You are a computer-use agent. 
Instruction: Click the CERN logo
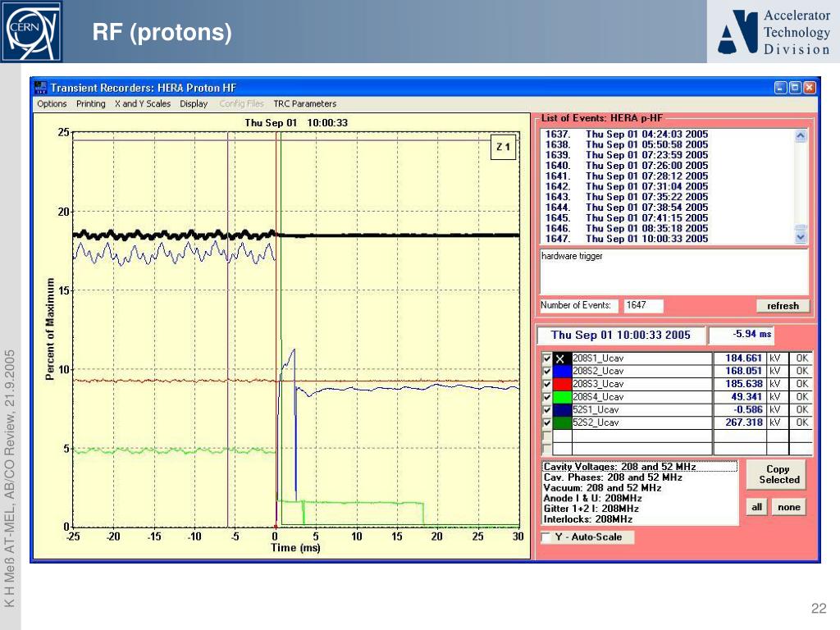pyautogui.click(x=31, y=31)
